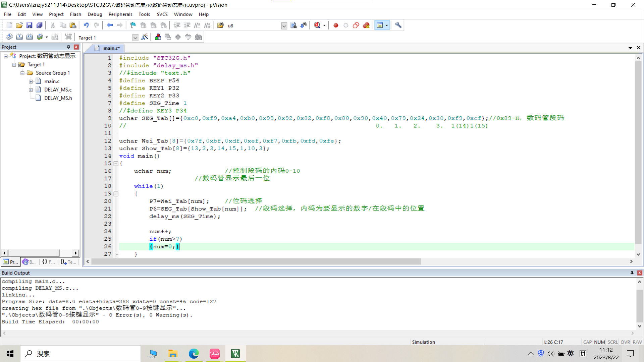Start the debug session with the magnifier-d icon
This screenshot has width=644, height=362.
point(317,25)
